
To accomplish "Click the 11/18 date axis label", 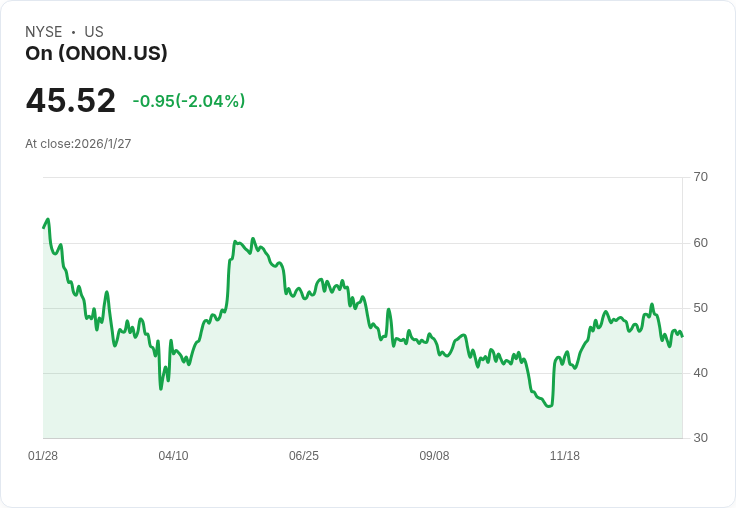I will click(565, 455).
